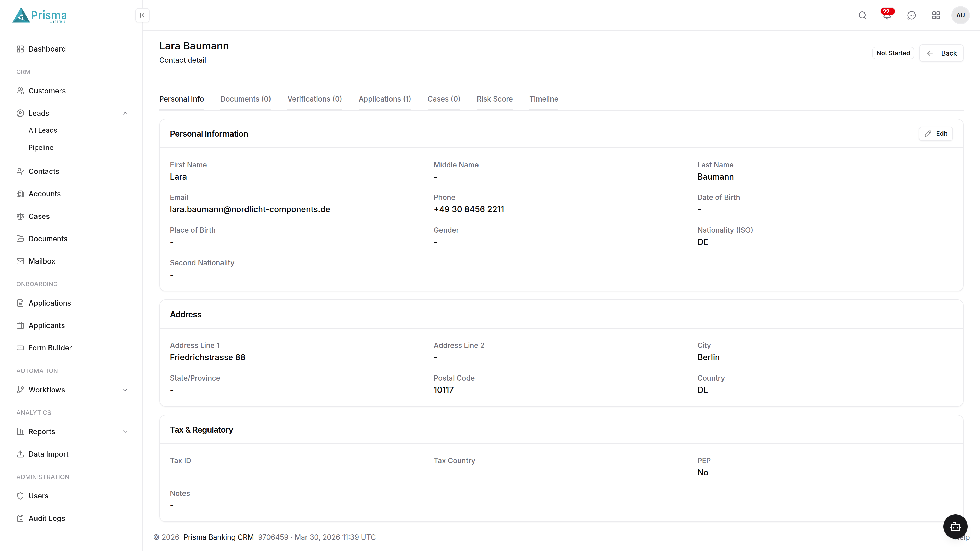Click the Applicants briefcase icon
Image resolution: width=980 pixels, height=551 pixels.
(x=20, y=325)
